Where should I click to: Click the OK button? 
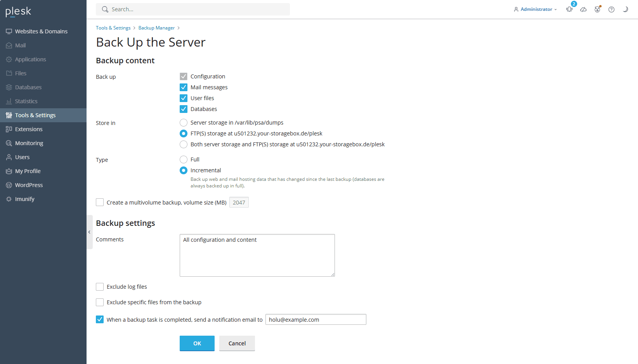(x=197, y=343)
